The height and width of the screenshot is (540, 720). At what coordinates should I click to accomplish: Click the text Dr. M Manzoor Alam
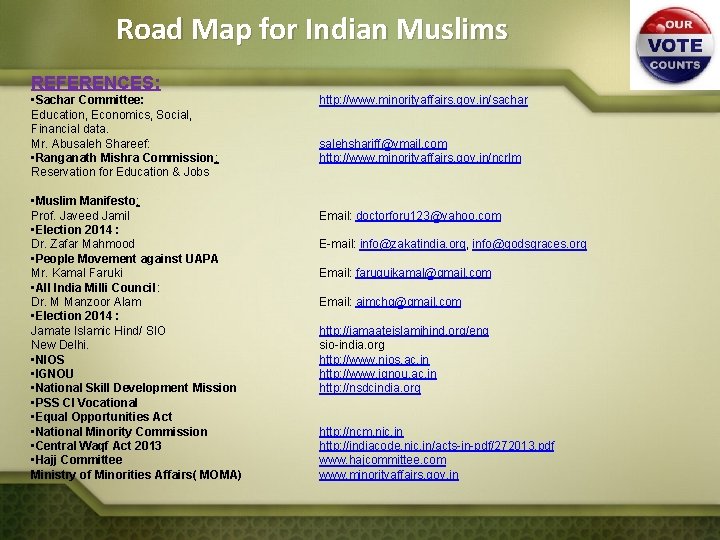[x=86, y=302]
